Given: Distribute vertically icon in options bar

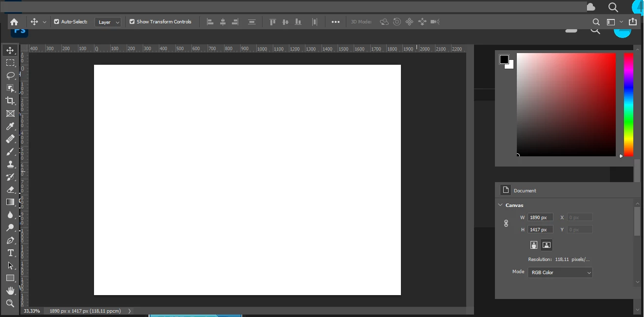Looking at the screenshot, I should tap(252, 22).
